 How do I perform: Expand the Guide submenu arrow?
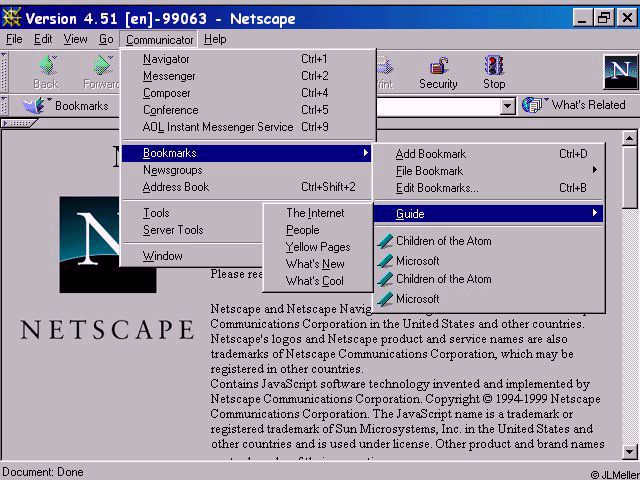tap(595, 213)
